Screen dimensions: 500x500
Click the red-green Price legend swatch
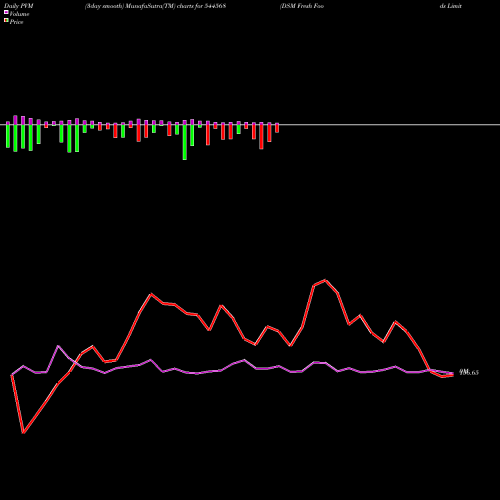click(x=6, y=20)
